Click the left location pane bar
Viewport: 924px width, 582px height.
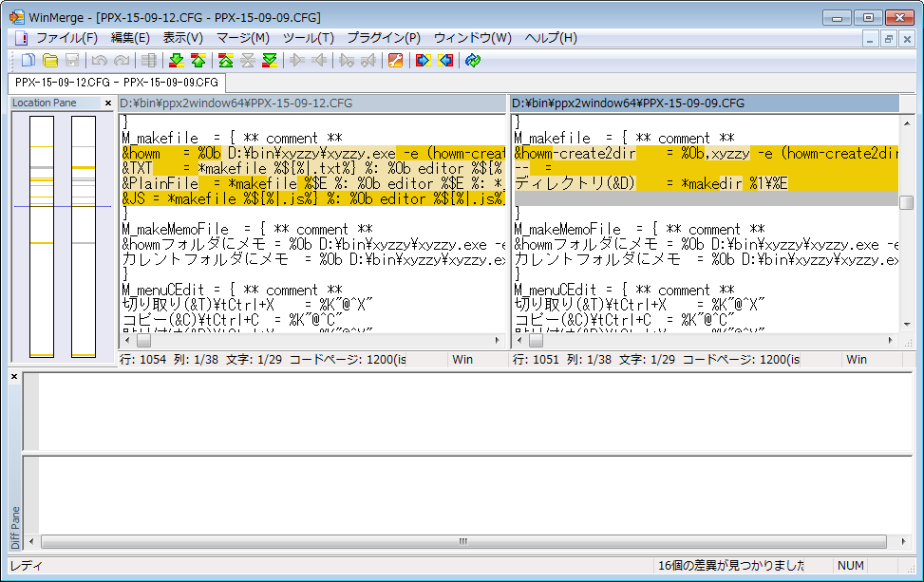pyautogui.click(x=42, y=236)
